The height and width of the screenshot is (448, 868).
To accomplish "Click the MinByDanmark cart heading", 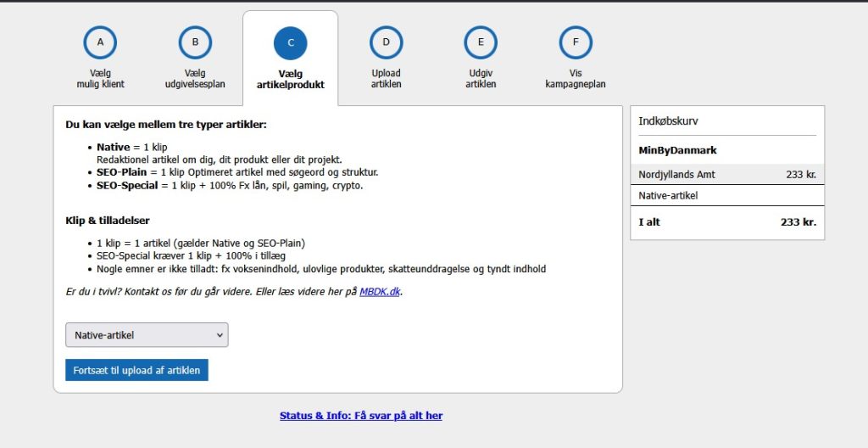I will coord(677,150).
